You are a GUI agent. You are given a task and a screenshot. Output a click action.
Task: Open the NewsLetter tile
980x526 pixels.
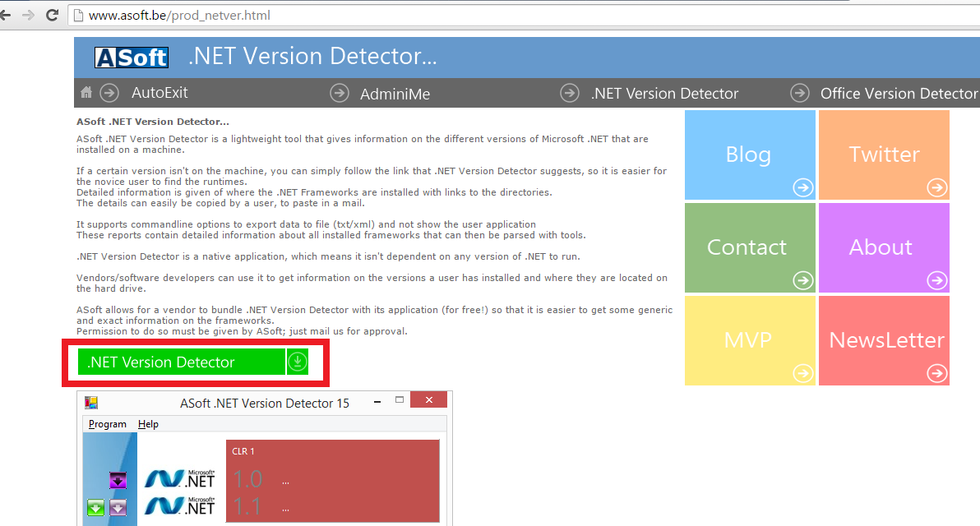[x=884, y=340]
